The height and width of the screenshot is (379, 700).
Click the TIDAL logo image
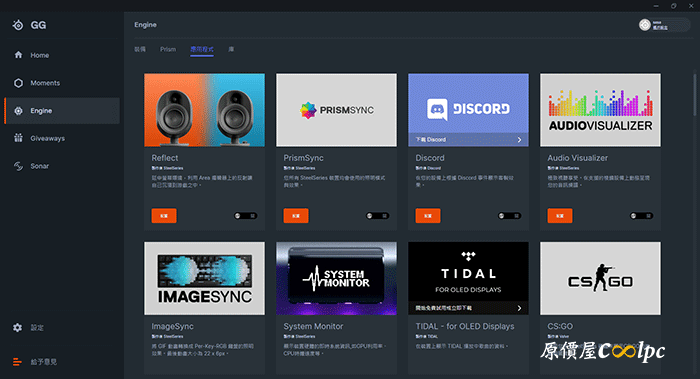pos(468,272)
